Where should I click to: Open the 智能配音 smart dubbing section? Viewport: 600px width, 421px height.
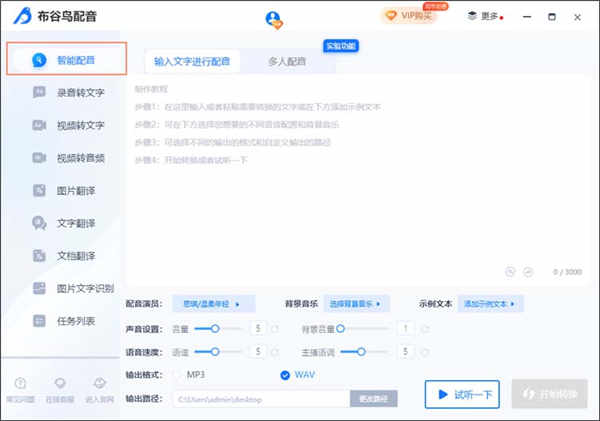(67, 59)
